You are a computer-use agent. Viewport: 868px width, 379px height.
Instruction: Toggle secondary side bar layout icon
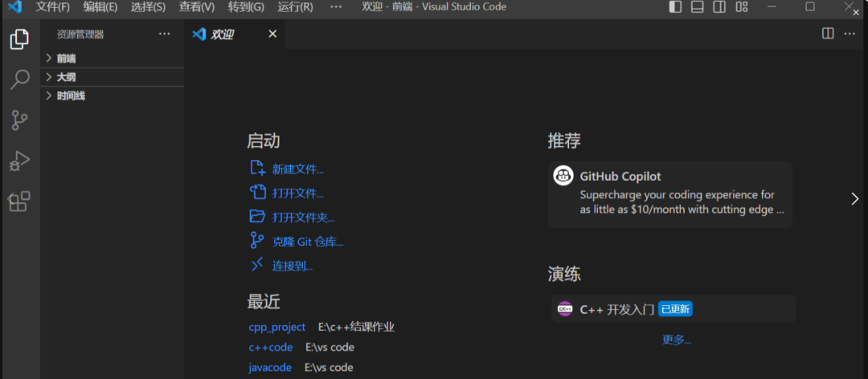719,6
